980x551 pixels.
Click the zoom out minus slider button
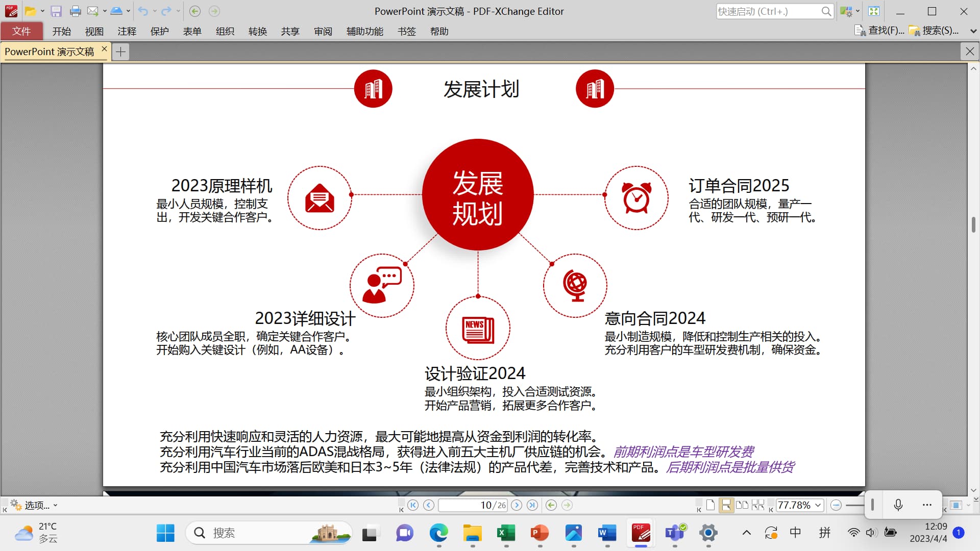click(x=836, y=505)
